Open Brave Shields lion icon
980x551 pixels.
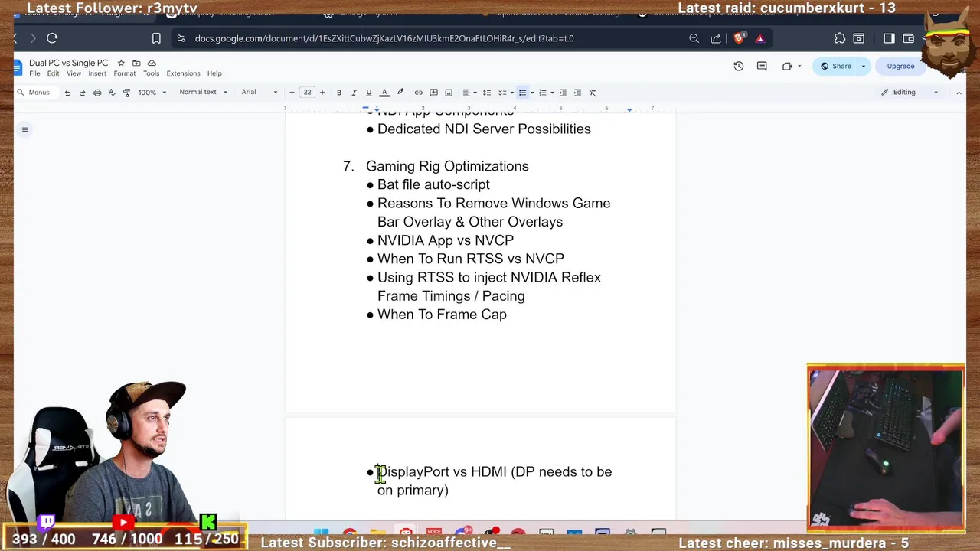[x=739, y=38]
